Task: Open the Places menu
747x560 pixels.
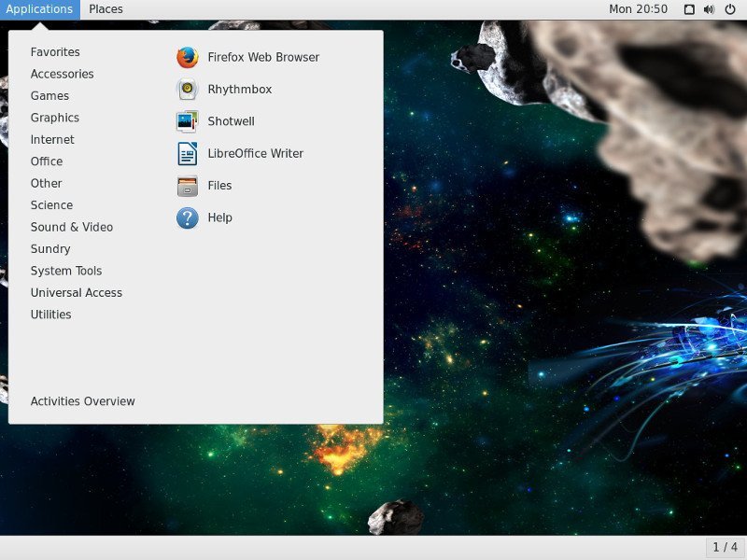Action: point(106,9)
